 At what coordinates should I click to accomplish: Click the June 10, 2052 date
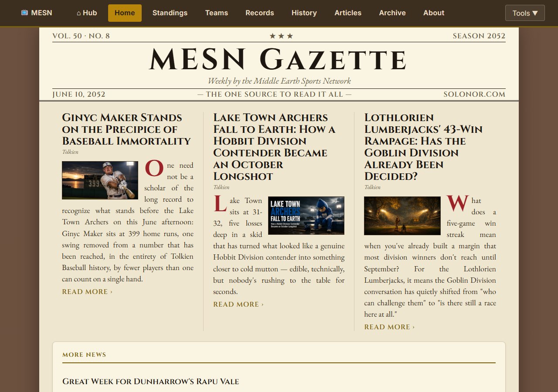pos(79,95)
